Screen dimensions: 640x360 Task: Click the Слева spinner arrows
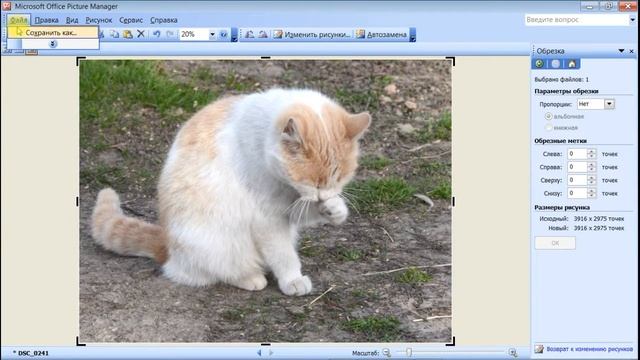pos(591,154)
